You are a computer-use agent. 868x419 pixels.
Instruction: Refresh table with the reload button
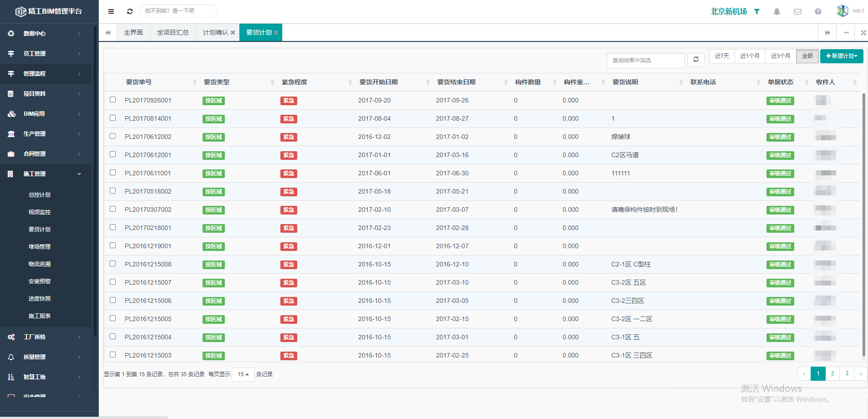coord(696,60)
